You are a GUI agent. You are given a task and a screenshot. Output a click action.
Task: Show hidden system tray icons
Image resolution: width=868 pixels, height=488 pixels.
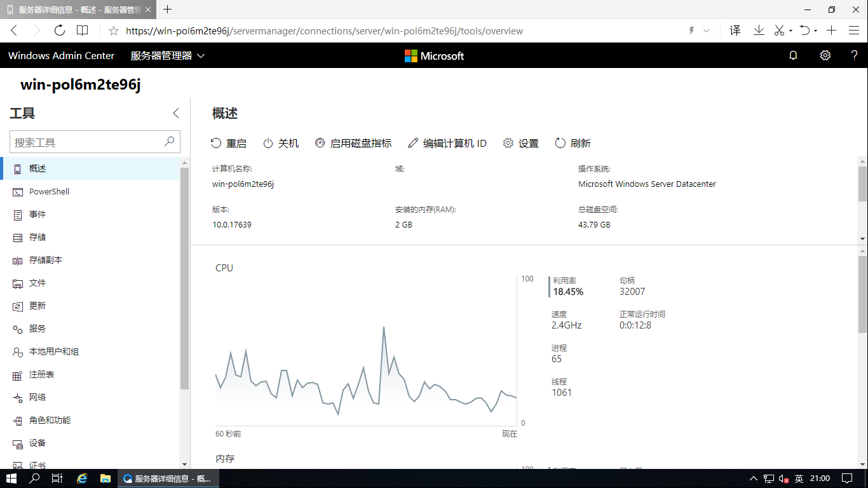(754, 478)
